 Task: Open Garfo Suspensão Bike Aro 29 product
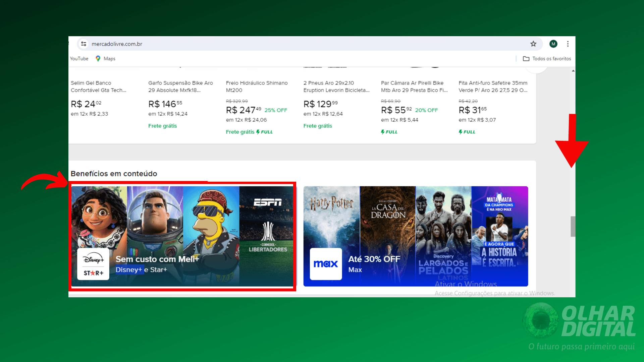point(180,86)
